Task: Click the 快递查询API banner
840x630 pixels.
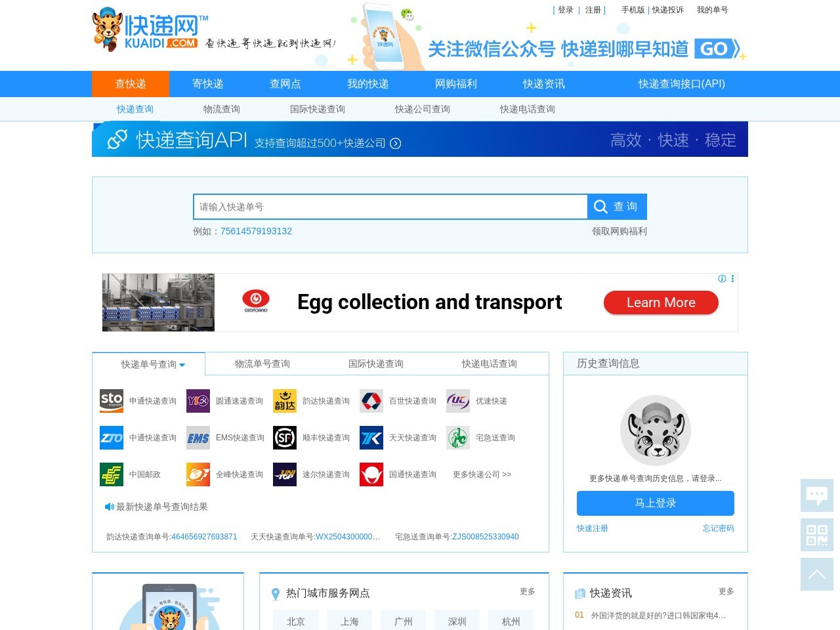Action: tap(420, 139)
